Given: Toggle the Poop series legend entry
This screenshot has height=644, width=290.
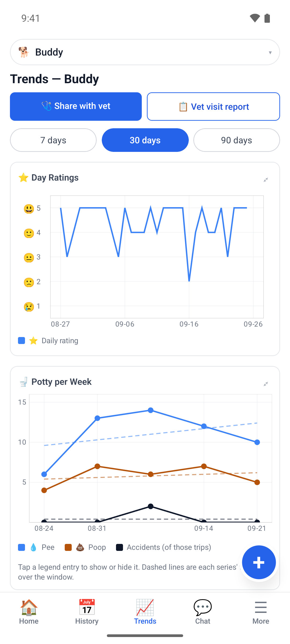Looking at the screenshot, I should tap(85, 547).
